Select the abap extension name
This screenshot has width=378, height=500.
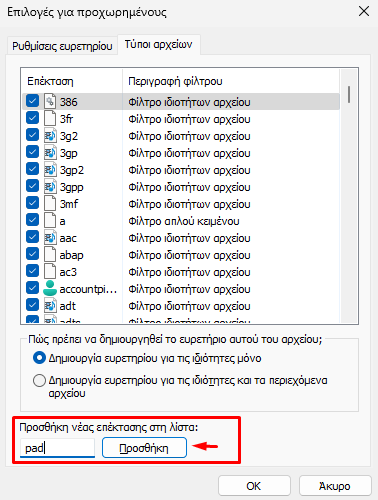[x=71, y=255]
